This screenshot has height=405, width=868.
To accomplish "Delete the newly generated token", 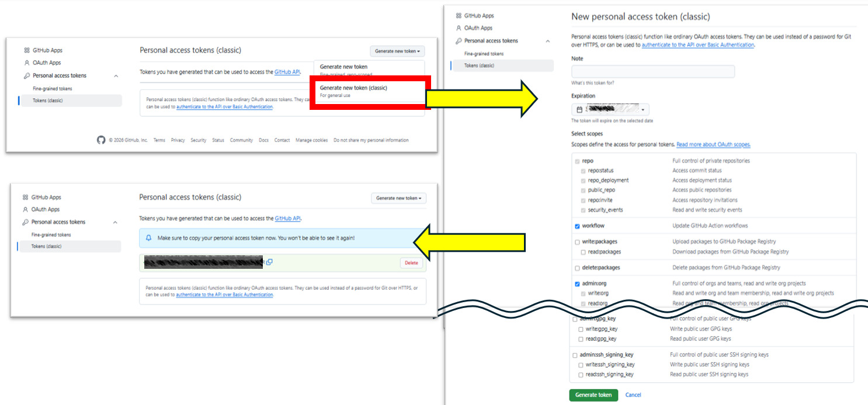I will click(411, 263).
